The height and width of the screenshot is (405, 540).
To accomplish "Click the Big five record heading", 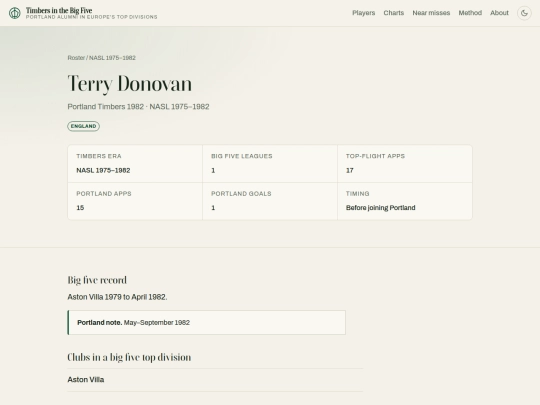I will coord(97,280).
